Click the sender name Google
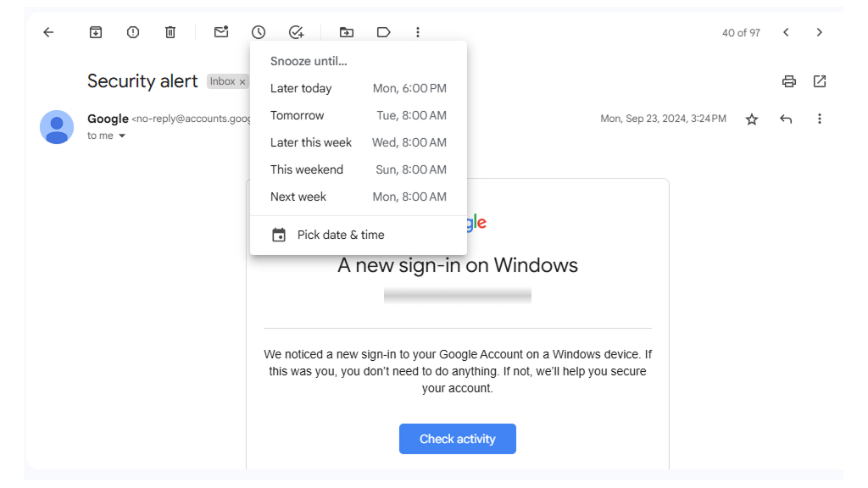This screenshot has width=868, height=488. coord(108,119)
